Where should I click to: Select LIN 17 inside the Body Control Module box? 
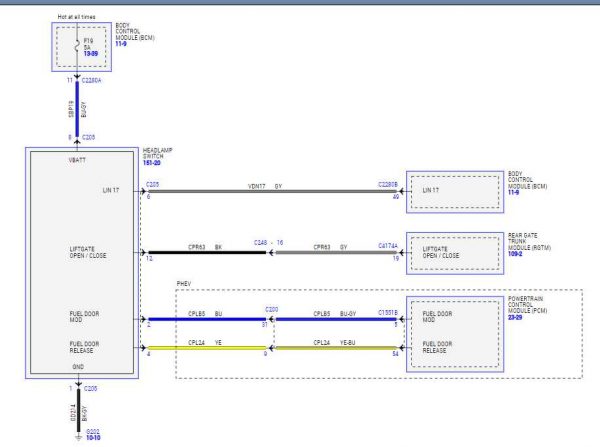[431, 190]
